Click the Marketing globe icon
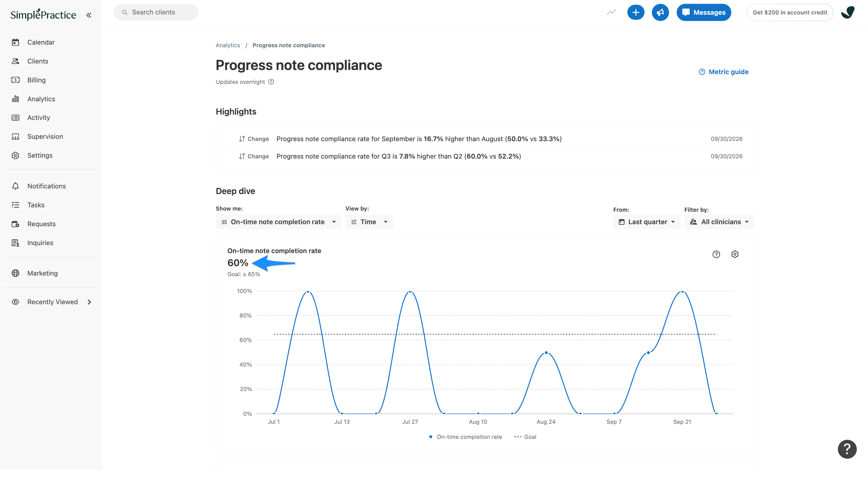The height and width of the screenshot is (482, 868). [15, 273]
